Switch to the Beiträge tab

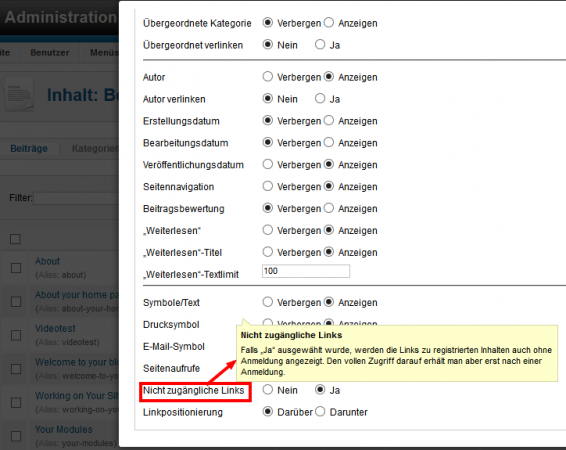pyautogui.click(x=29, y=149)
